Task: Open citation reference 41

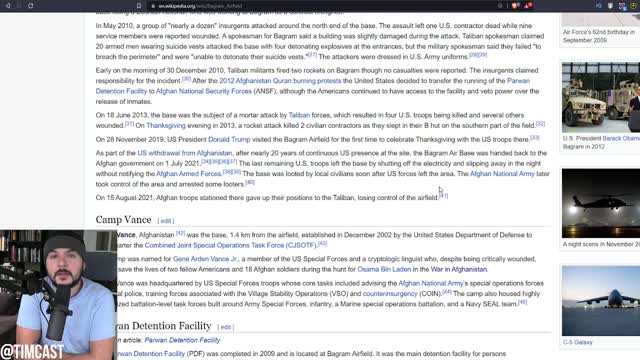Action: click(x=444, y=196)
